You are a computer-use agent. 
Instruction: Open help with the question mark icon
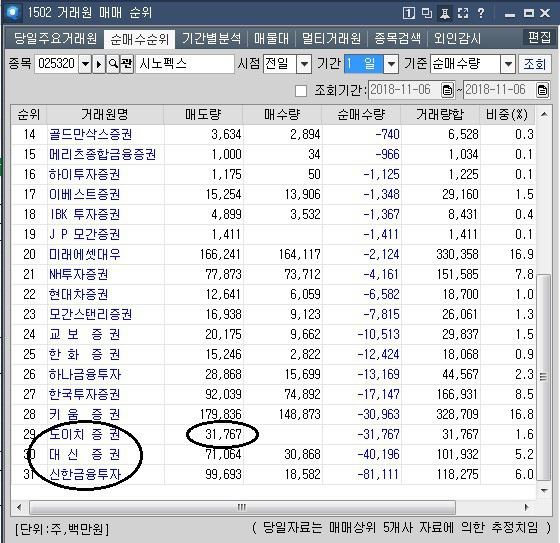[x=481, y=13]
